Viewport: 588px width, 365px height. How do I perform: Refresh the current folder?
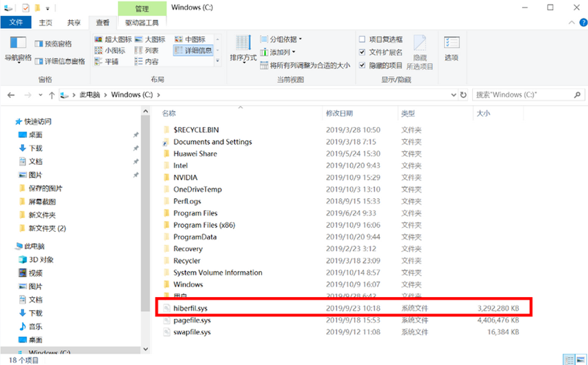pyautogui.click(x=463, y=95)
